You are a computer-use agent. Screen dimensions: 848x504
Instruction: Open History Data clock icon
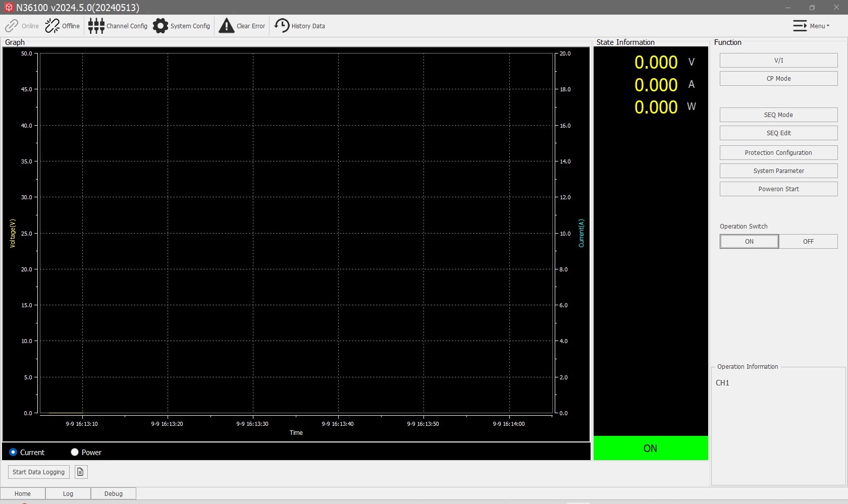pos(282,26)
